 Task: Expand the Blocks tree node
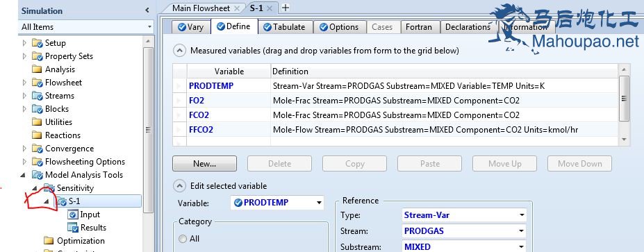click(x=24, y=109)
